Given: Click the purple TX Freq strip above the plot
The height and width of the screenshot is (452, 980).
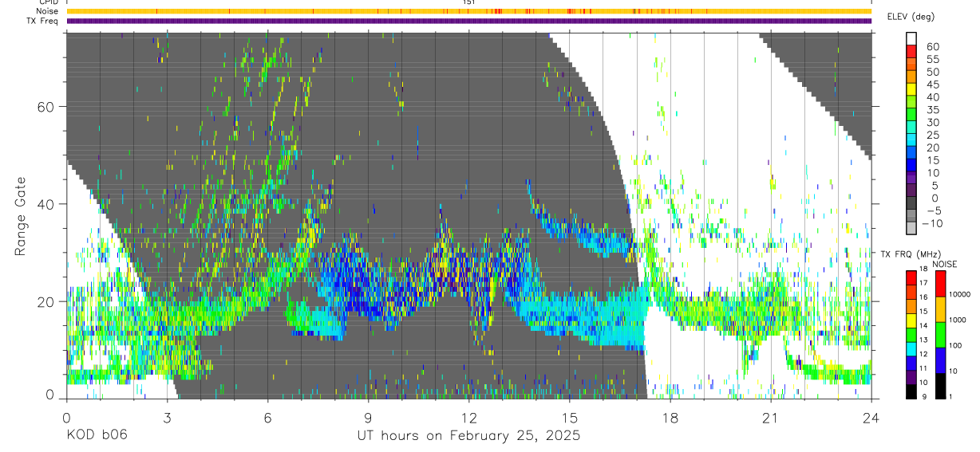Looking at the screenshot, I should tap(469, 21).
